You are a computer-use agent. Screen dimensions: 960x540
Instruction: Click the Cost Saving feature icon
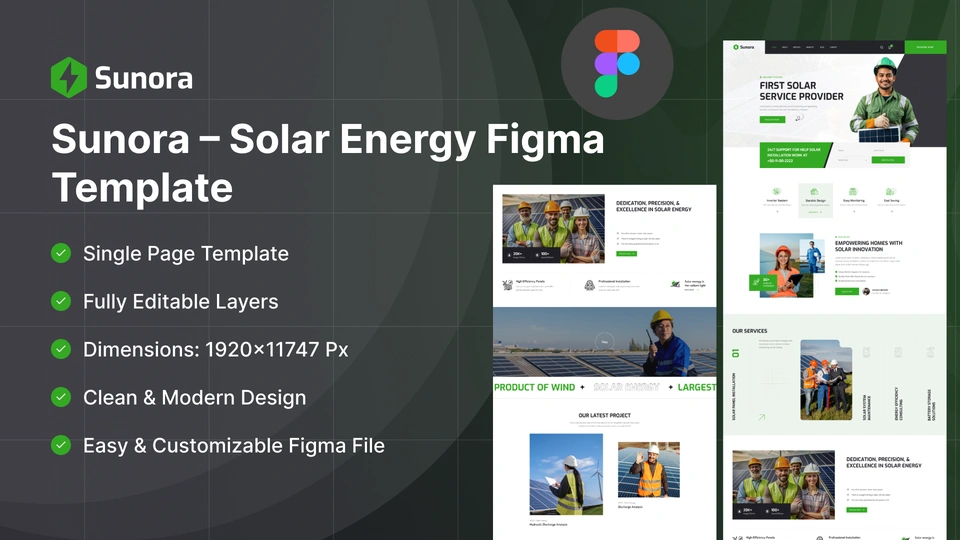coord(891,192)
